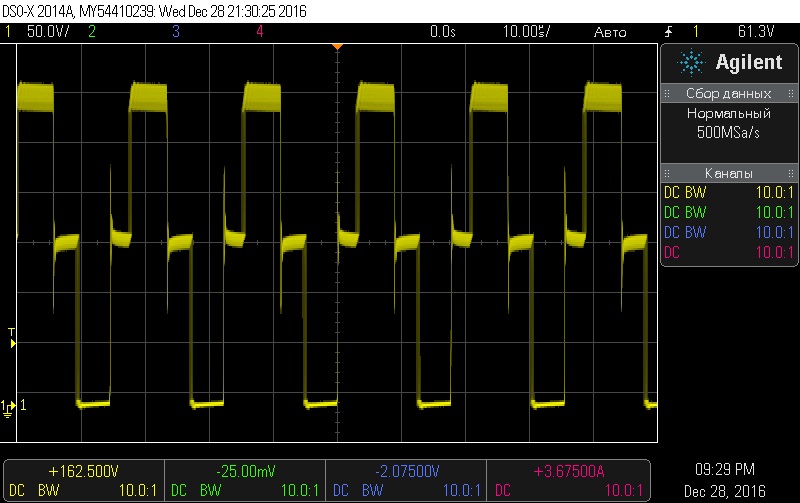800x503 pixels.
Task: Select the channel 3 indicator in top bar
Action: [x=175, y=32]
